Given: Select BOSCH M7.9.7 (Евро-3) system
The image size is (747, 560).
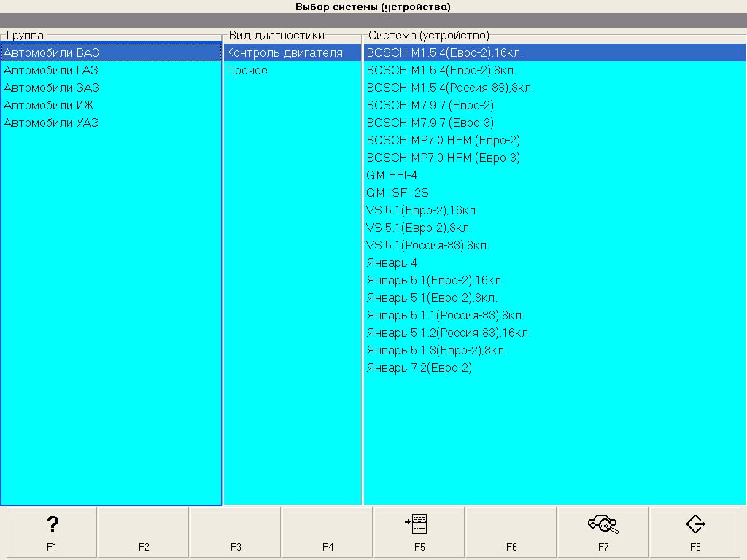Looking at the screenshot, I should (555, 122).
